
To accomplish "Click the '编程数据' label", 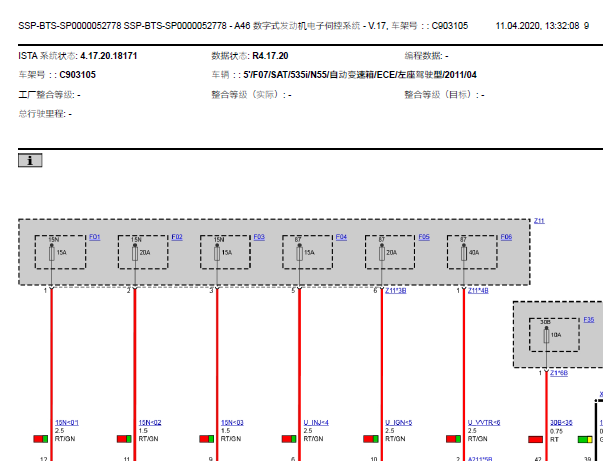I will (x=423, y=56).
